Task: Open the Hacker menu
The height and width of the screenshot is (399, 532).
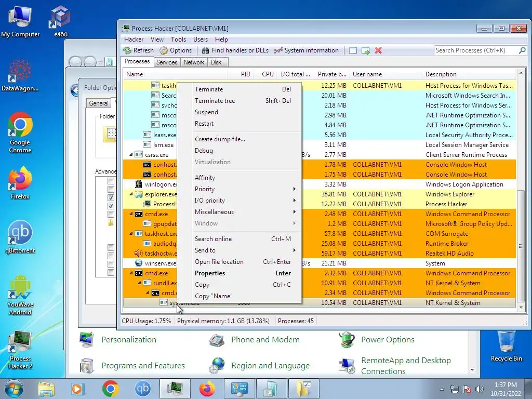Action: (134, 39)
